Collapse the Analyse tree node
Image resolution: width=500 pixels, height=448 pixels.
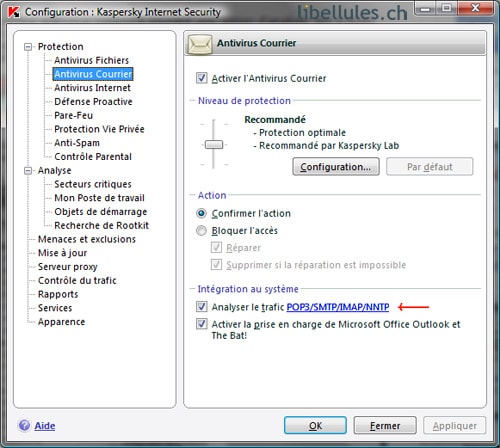(x=28, y=171)
